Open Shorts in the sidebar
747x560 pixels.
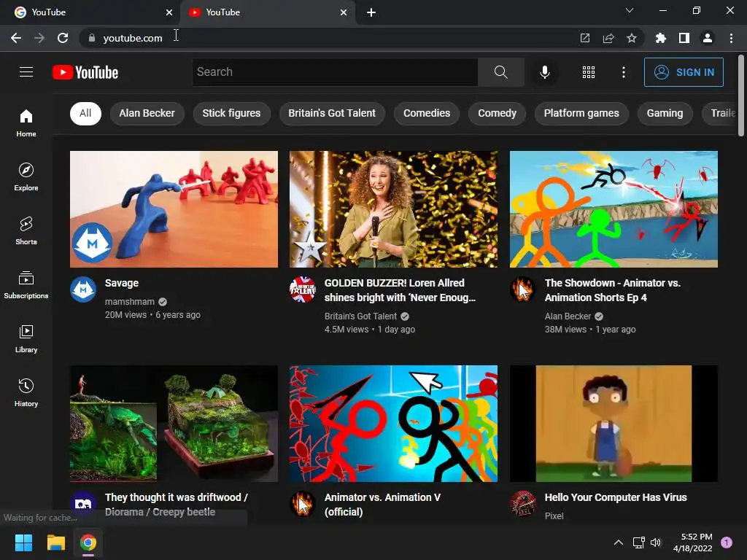pyautogui.click(x=26, y=230)
